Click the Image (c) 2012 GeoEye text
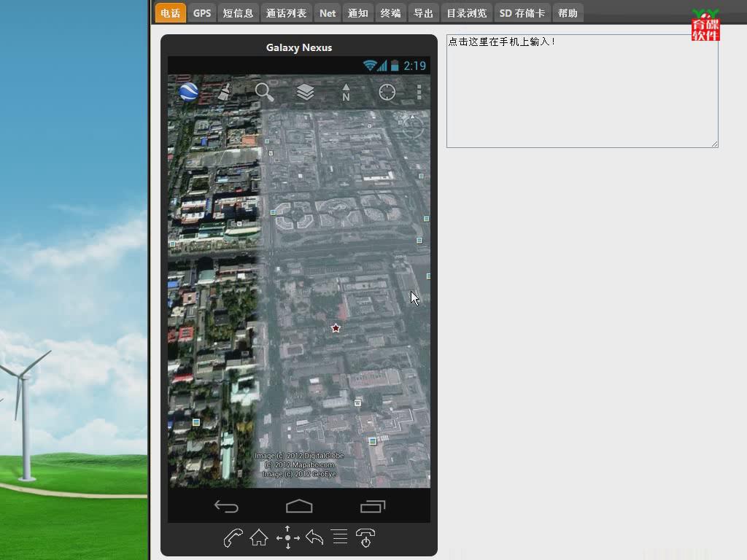This screenshot has height=560, width=747. click(x=299, y=474)
